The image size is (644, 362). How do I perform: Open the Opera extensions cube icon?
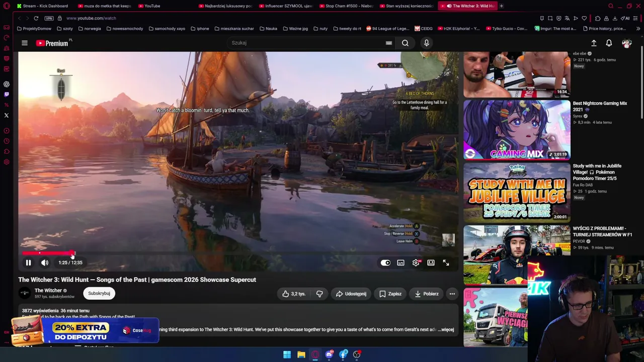point(598,18)
